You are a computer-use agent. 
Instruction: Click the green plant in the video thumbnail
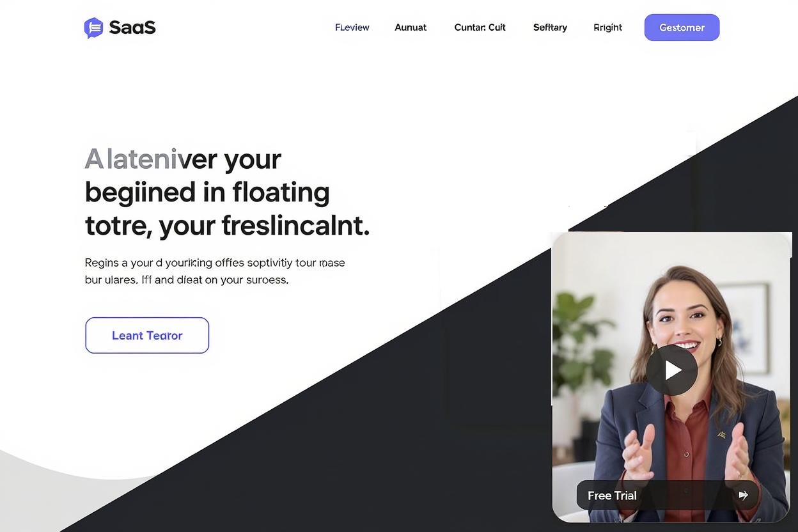click(579, 345)
